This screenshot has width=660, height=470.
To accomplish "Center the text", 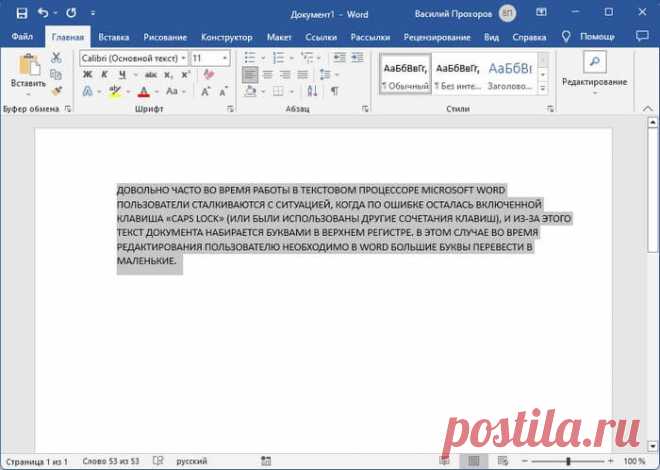I will click(x=268, y=75).
